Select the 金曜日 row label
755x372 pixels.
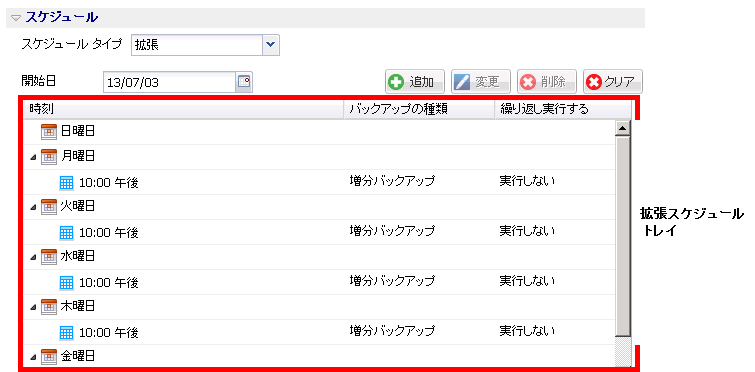(x=78, y=356)
